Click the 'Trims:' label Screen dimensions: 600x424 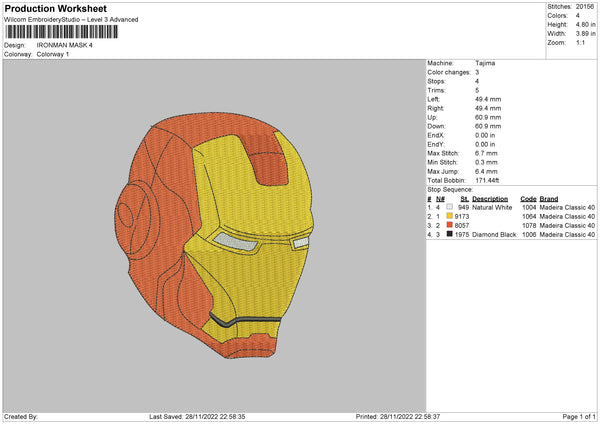click(437, 90)
